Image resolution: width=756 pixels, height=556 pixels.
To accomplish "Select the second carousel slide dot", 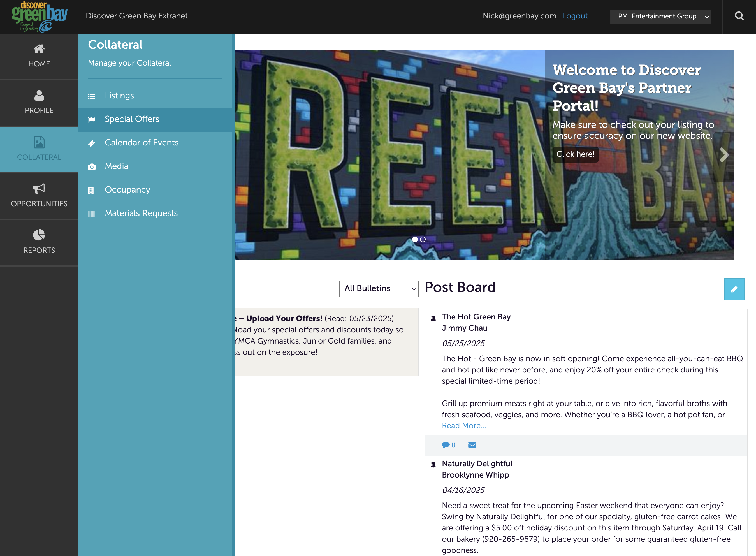I will tap(423, 239).
